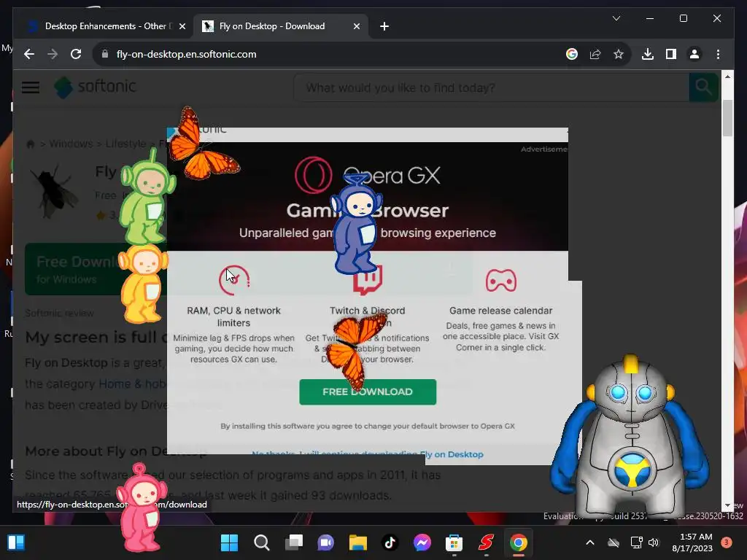Open Windows taskbar search

262,542
